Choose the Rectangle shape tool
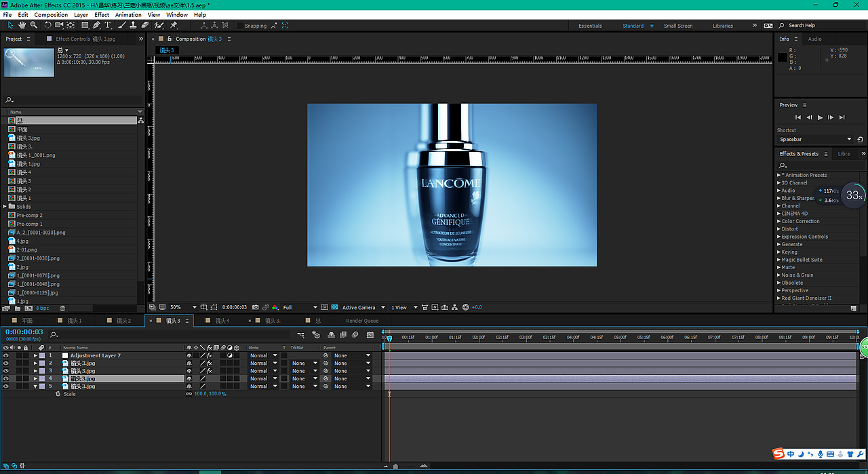This screenshot has height=474, width=868. [x=85, y=25]
